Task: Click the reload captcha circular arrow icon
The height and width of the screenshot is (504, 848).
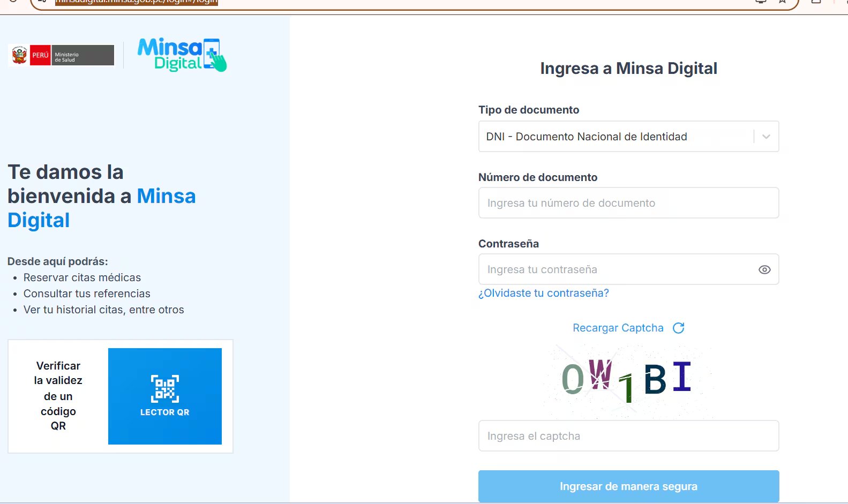Action: point(678,328)
